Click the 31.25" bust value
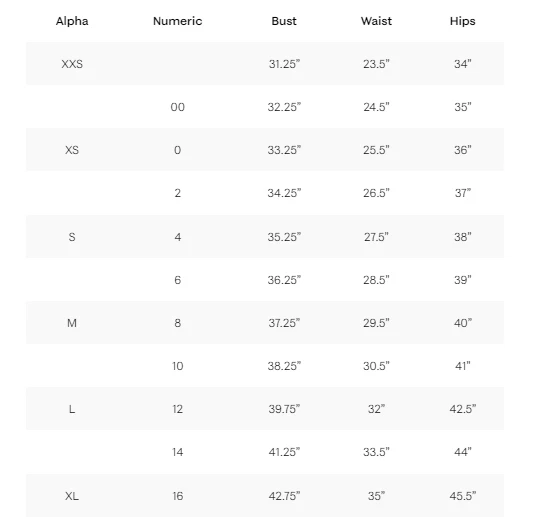The width and height of the screenshot is (536, 517). pos(284,64)
